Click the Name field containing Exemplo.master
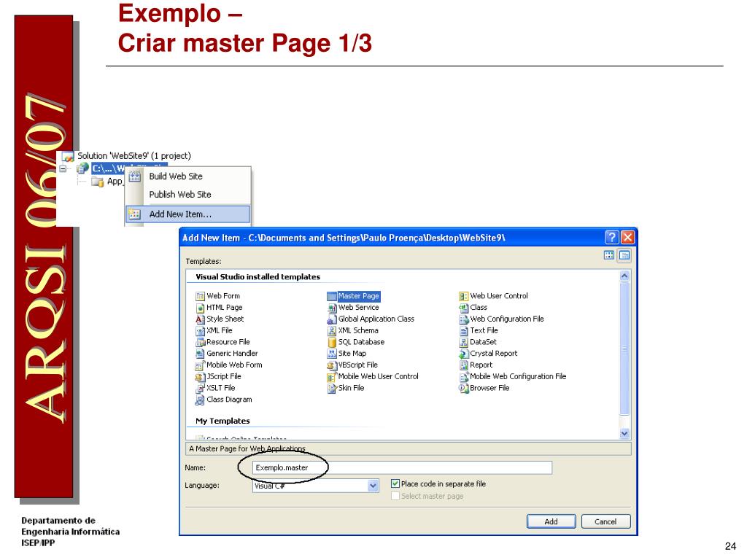This screenshot has height=560, width=747. click(x=402, y=467)
